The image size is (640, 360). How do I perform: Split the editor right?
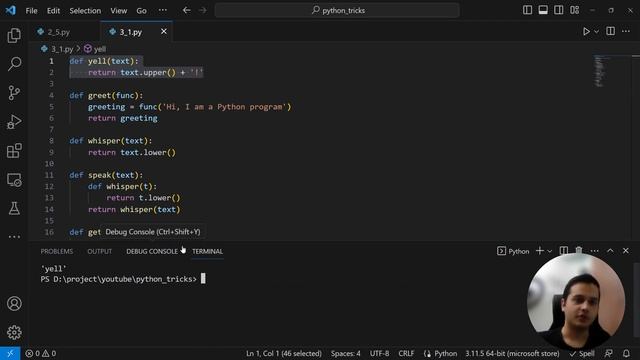[x=611, y=31]
